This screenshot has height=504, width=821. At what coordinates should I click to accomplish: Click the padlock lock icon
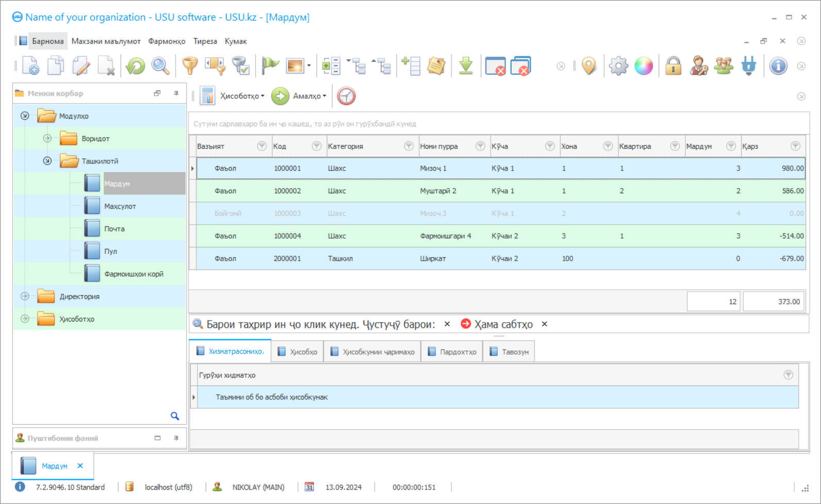click(673, 66)
